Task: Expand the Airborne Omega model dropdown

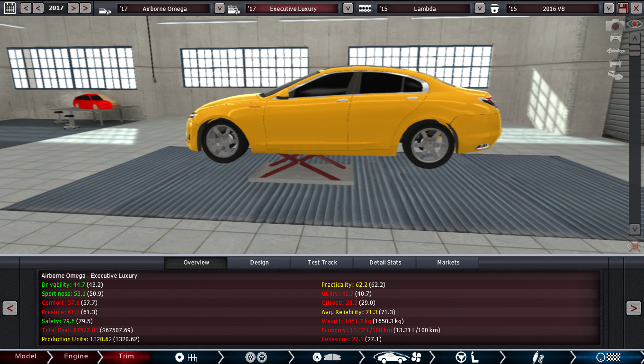Action: [x=219, y=9]
